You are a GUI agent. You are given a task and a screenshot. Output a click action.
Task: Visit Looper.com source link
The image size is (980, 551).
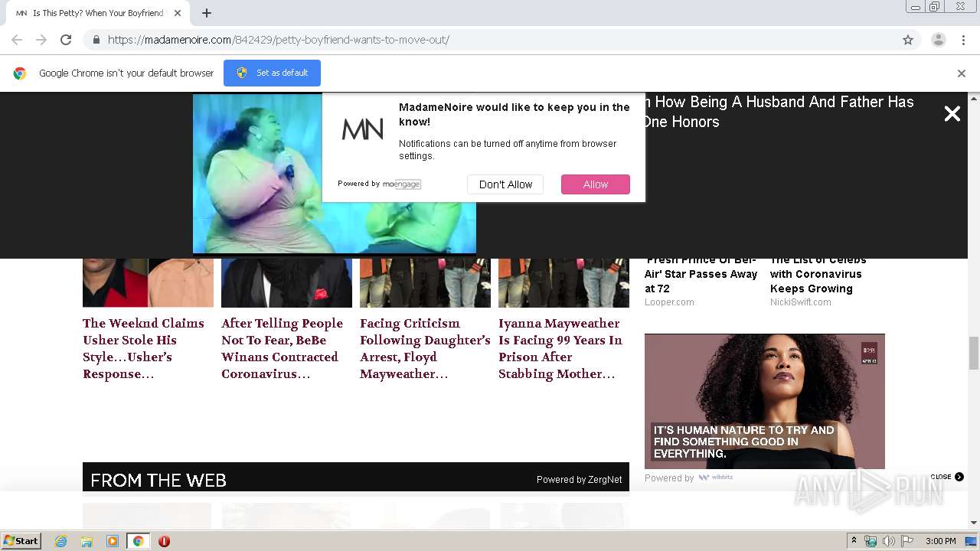pos(669,302)
